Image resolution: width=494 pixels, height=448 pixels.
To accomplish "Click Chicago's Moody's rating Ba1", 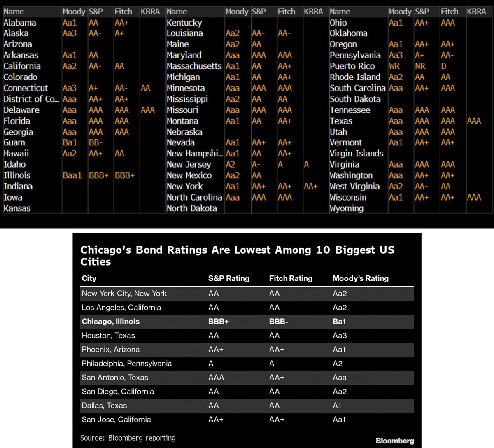I will [x=339, y=322].
